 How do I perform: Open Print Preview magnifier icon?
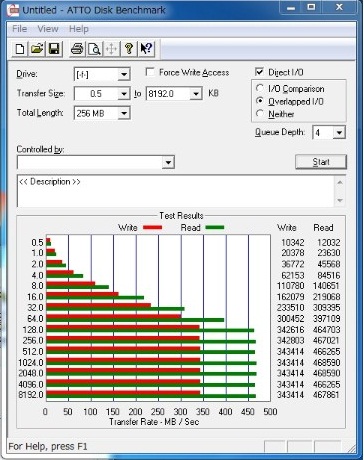point(94,49)
